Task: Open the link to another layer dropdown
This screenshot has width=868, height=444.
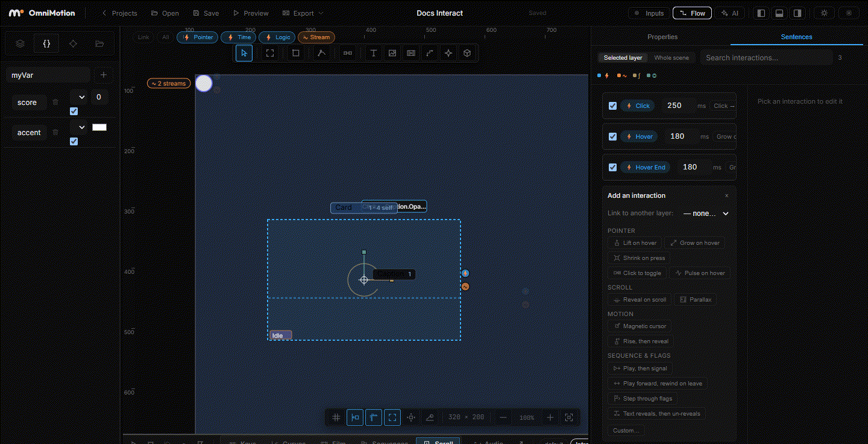Action: click(706, 214)
